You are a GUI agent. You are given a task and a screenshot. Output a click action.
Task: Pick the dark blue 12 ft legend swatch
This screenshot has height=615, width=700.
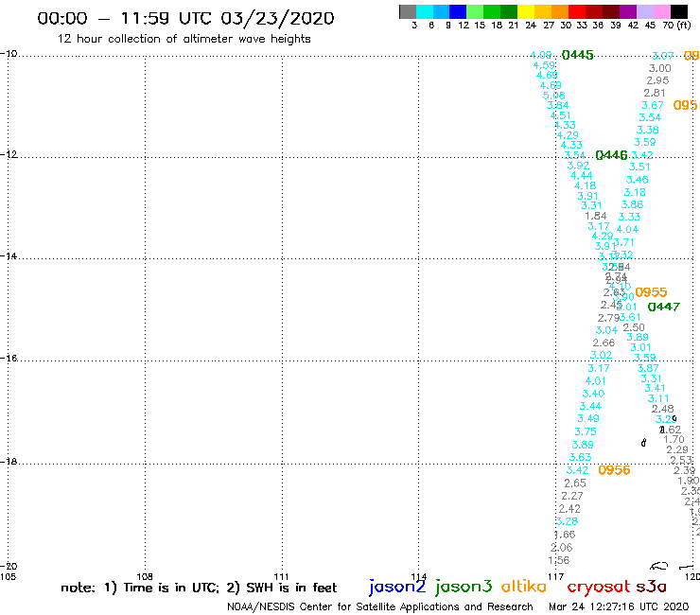click(458, 11)
